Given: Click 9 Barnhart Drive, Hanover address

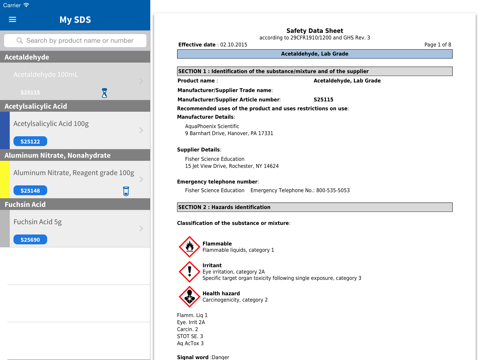Looking at the screenshot, I should coord(229,133).
